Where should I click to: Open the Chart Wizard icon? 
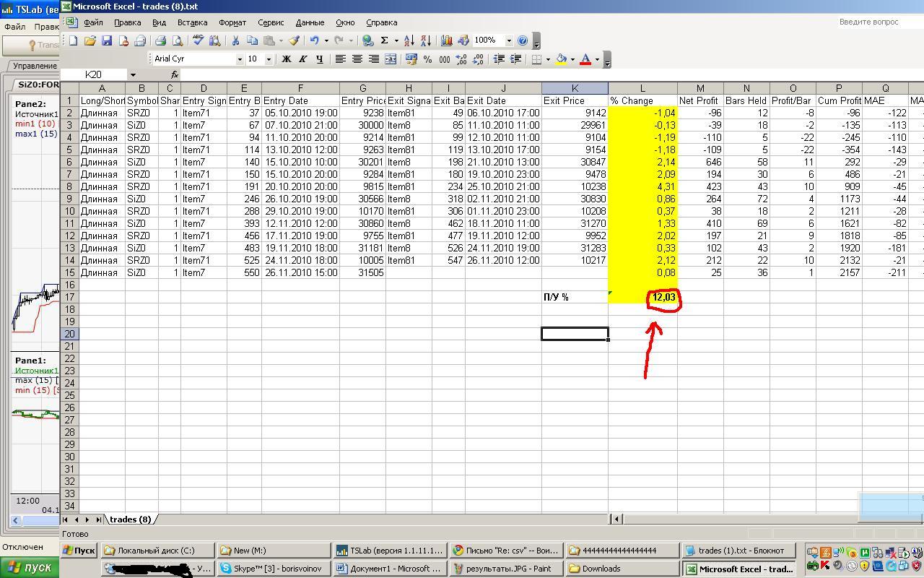tap(446, 41)
